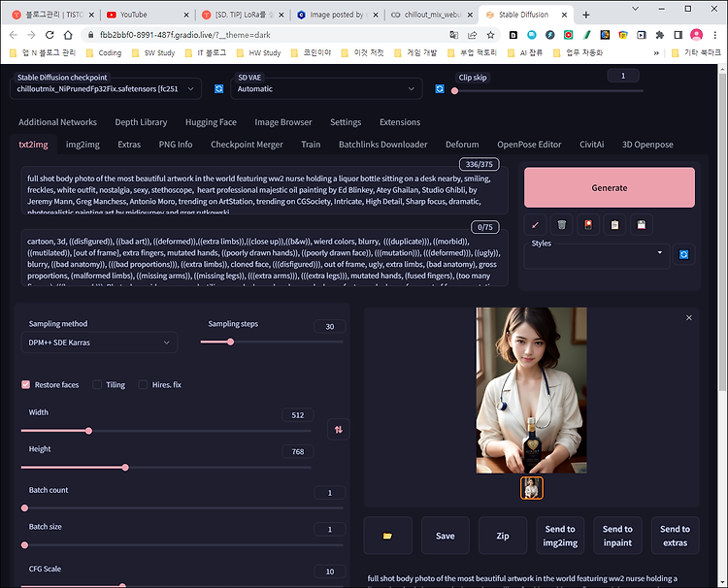
Task: Open Chrome profile avatar
Action: click(x=696, y=35)
